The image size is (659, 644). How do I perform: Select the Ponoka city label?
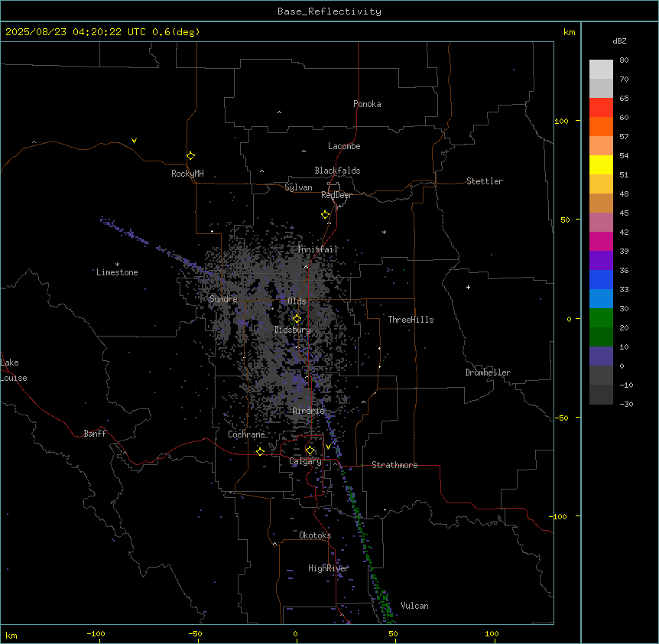pyautogui.click(x=367, y=104)
